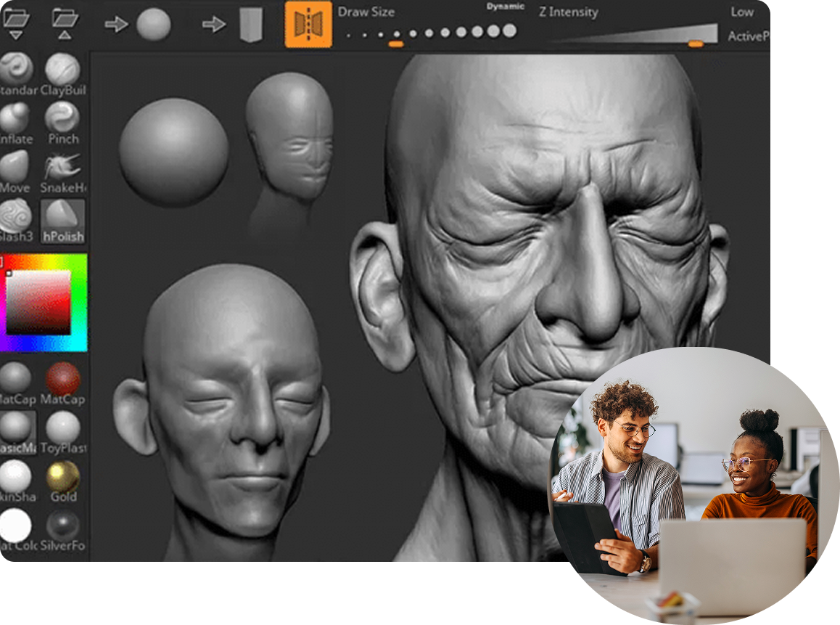Choose the ToyPlastic material

[63, 428]
